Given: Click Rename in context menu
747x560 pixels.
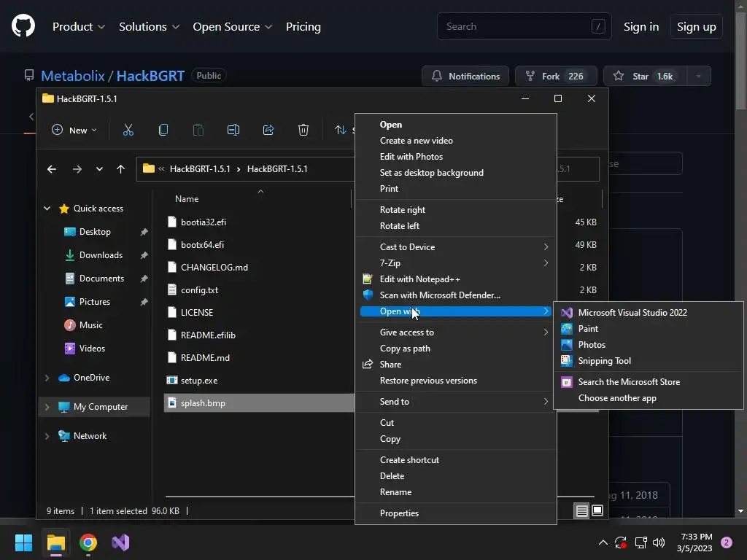Looking at the screenshot, I should [456, 493].
